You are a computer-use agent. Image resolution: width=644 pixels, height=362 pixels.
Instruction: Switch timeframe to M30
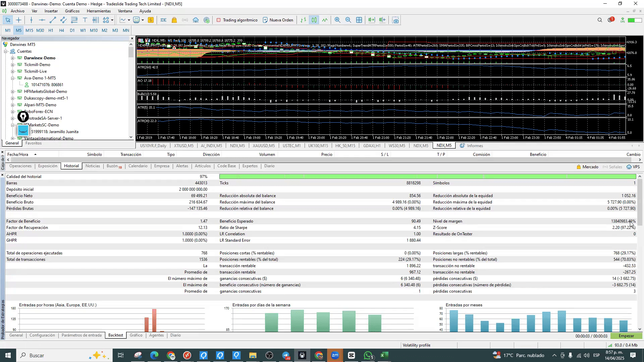(40, 31)
